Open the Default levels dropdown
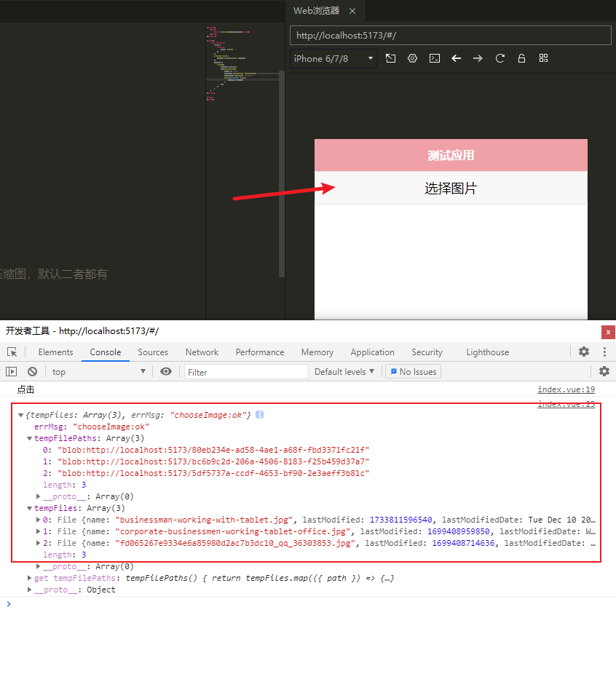 344,372
